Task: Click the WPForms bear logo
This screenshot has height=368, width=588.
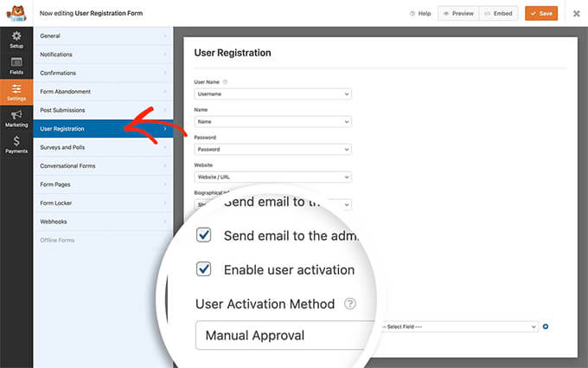Action: 16,13
